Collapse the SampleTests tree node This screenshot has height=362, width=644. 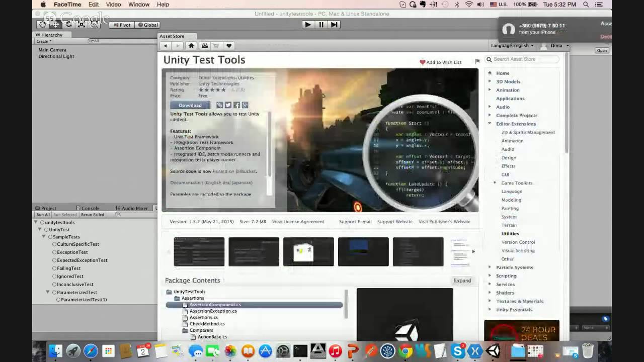click(44, 236)
